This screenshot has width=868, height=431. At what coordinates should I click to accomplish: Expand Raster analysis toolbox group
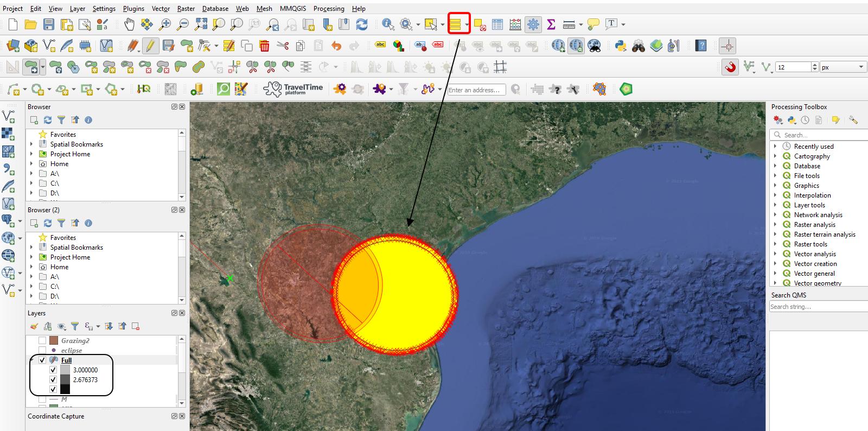coord(775,224)
